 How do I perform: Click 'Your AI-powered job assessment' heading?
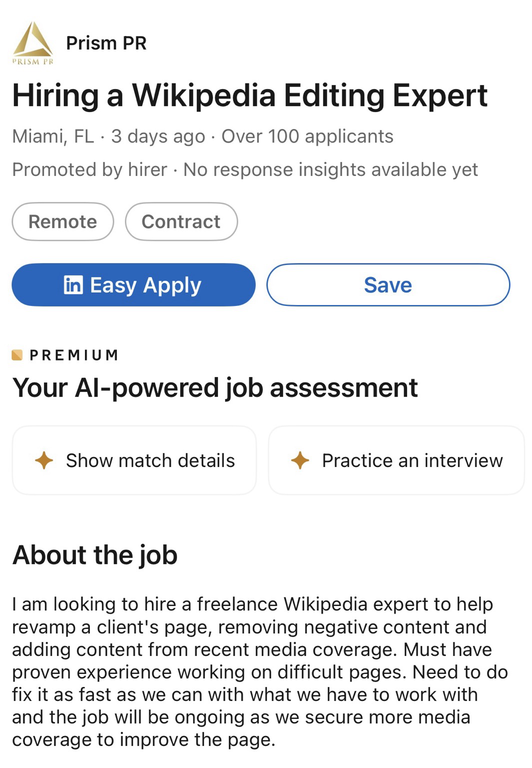pyautogui.click(x=215, y=387)
